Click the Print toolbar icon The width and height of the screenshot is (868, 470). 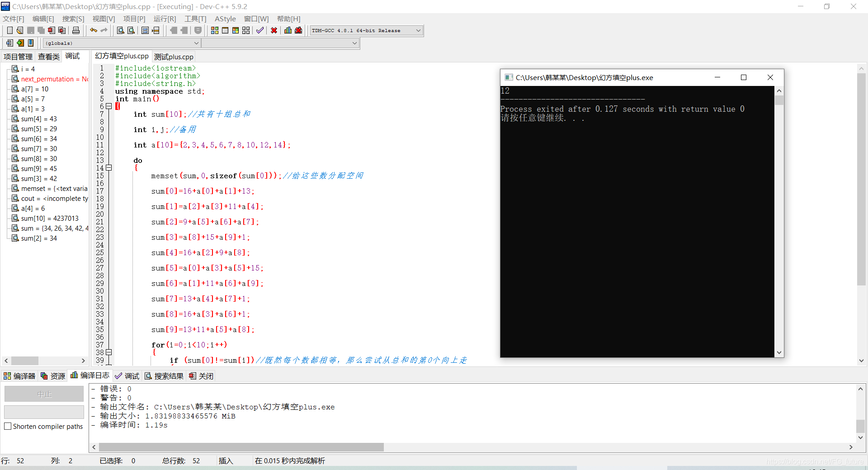[x=76, y=30]
